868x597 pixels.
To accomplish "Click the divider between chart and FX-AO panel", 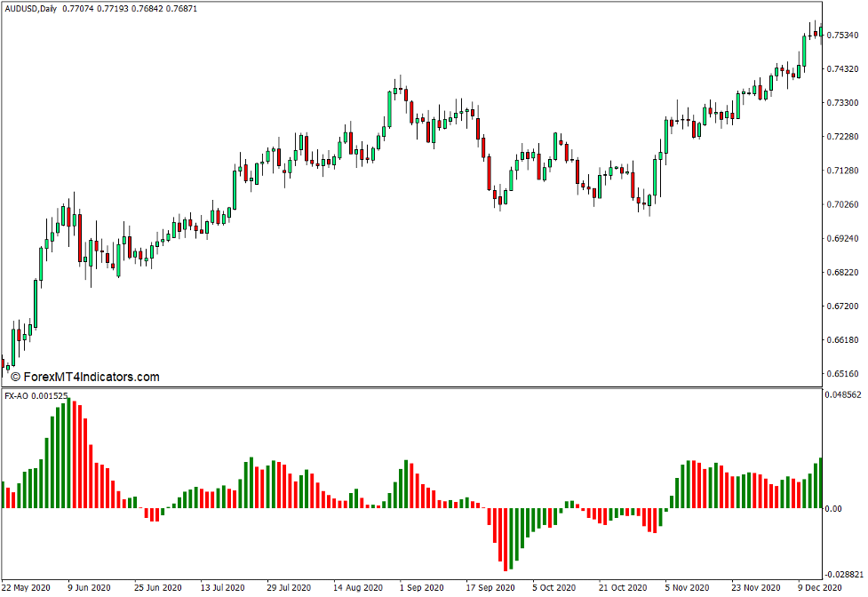I will coord(434,386).
